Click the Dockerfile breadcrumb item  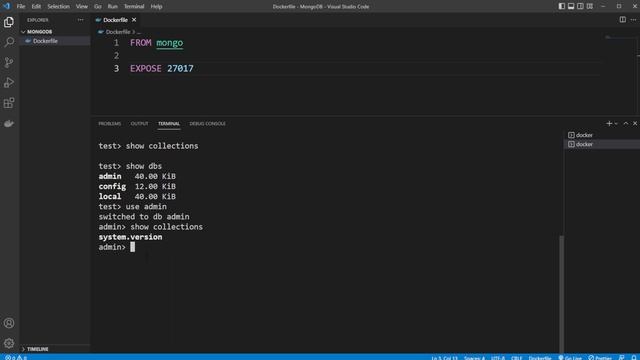click(118, 32)
